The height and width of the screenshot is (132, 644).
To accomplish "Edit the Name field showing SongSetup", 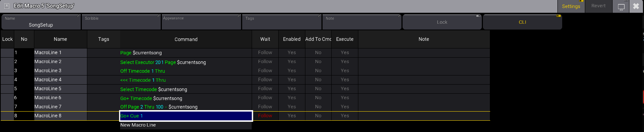I will tap(41, 22).
